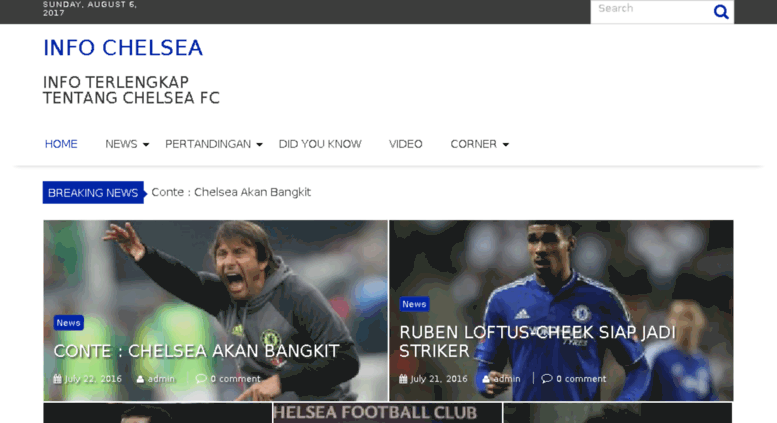
Task: Click calendar icon beside July 21, 2016
Action: [x=403, y=379]
